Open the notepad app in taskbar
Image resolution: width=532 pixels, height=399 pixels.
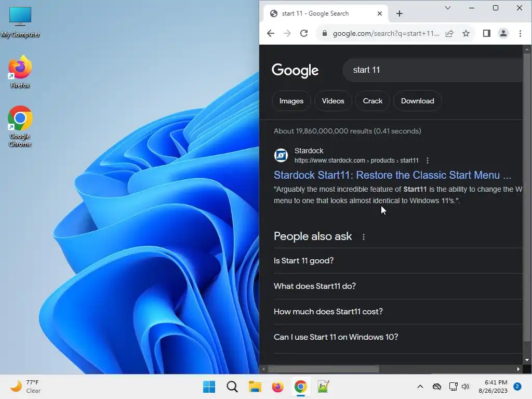(323, 387)
